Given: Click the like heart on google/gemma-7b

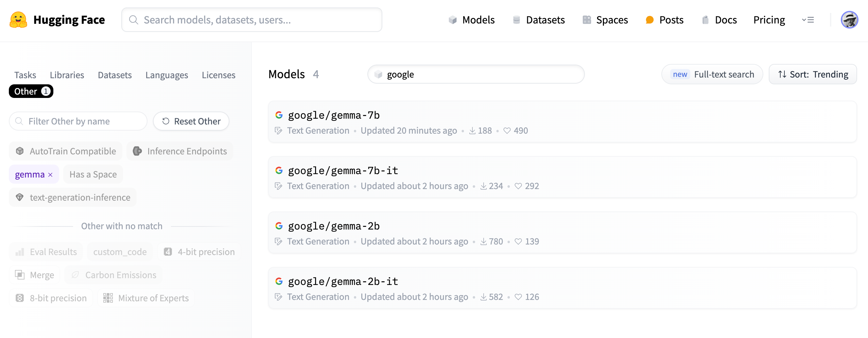Looking at the screenshot, I should [x=507, y=131].
